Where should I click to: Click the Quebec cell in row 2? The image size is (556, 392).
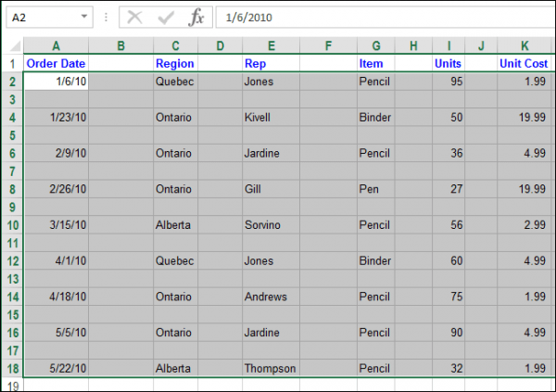(x=175, y=82)
